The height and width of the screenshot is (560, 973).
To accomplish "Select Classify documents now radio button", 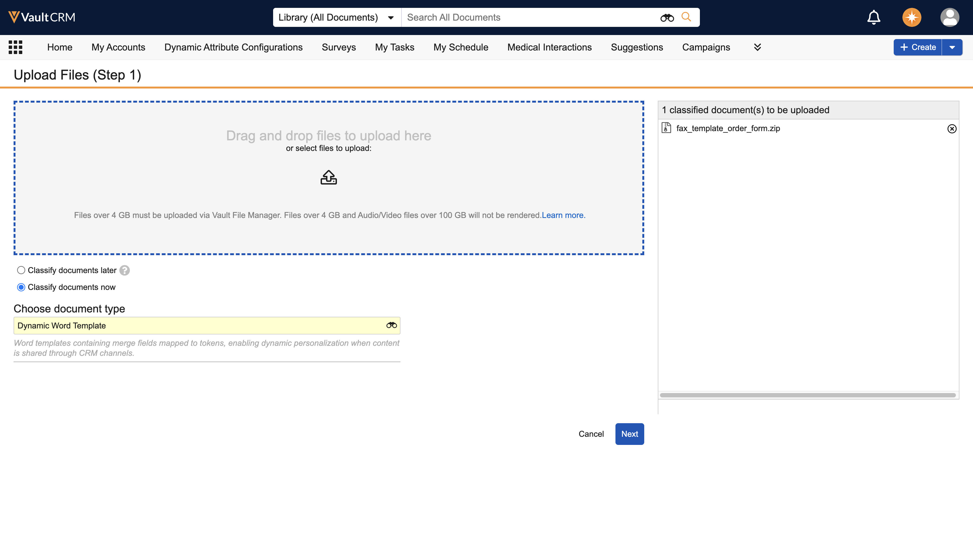I will point(21,287).
